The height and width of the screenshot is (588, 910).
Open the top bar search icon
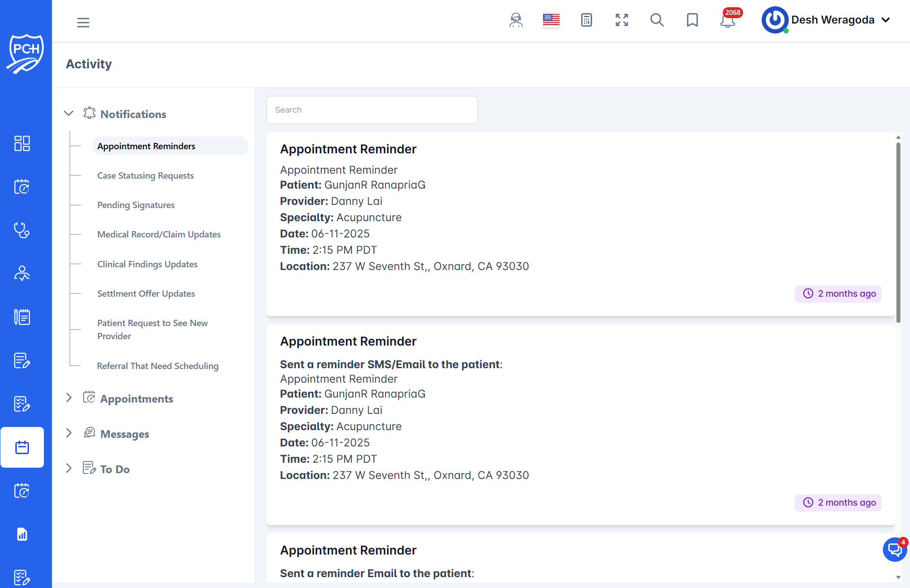[x=657, y=20]
